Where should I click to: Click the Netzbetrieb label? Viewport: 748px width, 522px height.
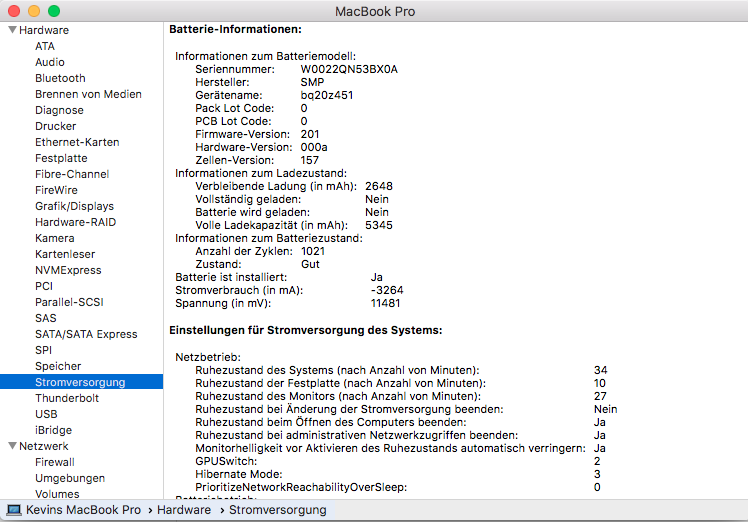click(208, 357)
